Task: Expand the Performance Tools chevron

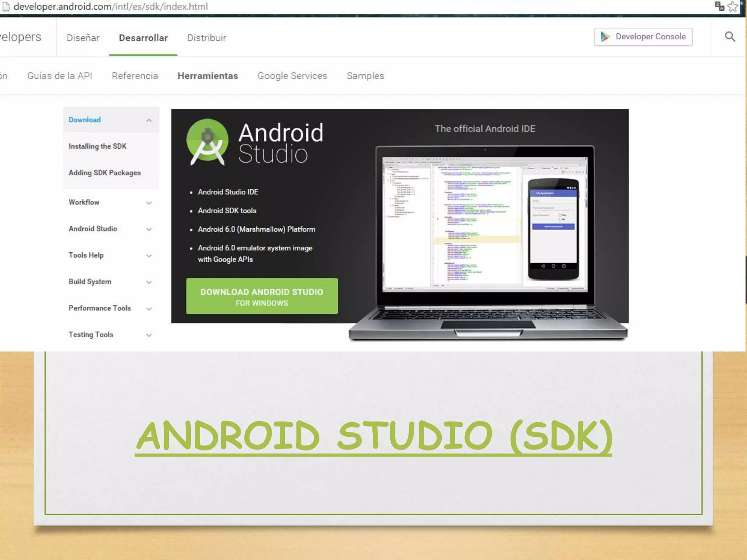Action: click(149, 309)
